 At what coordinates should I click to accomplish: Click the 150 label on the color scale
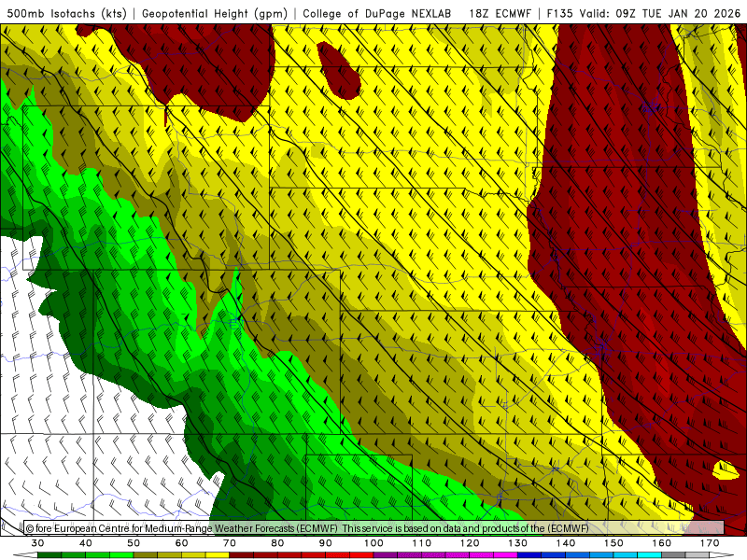(x=613, y=543)
